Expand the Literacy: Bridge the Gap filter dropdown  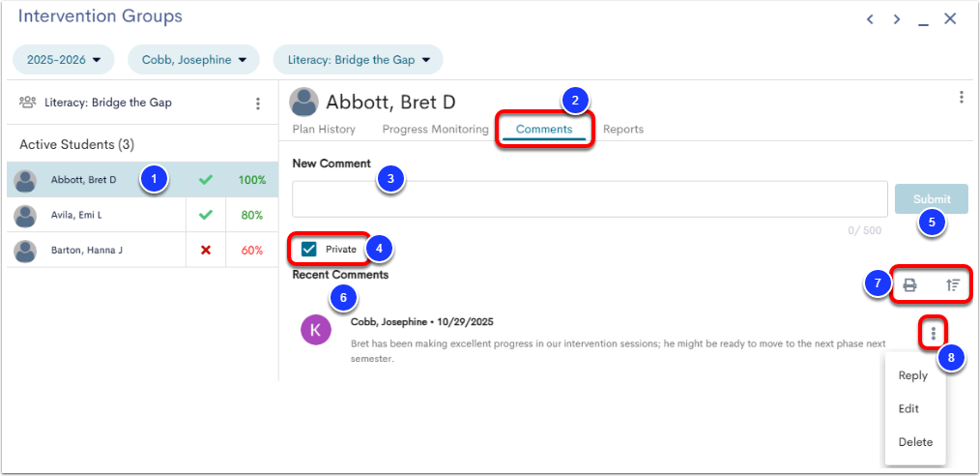point(359,60)
